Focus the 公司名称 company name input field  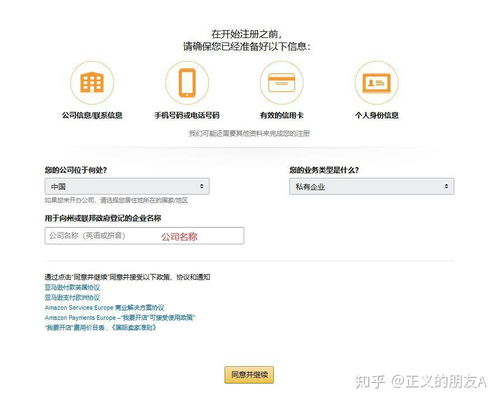click(144, 236)
